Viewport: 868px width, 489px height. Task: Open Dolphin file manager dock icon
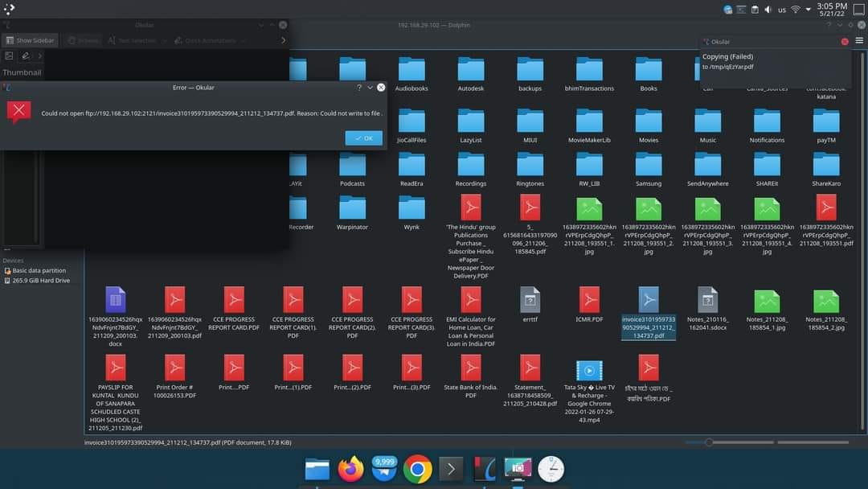(317, 470)
